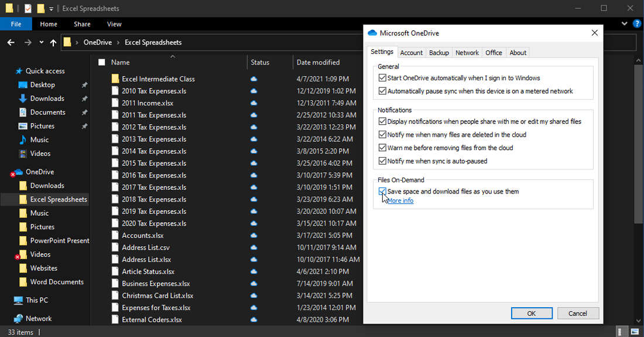644x337 pixels.
Task: Open breadcrumb chevron before OneDrive in address bar
Action: tap(77, 42)
